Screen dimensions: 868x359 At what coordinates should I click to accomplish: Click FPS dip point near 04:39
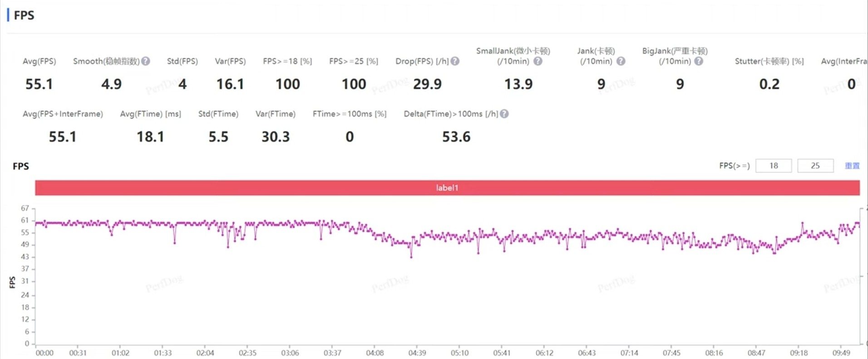(x=411, y=257)
